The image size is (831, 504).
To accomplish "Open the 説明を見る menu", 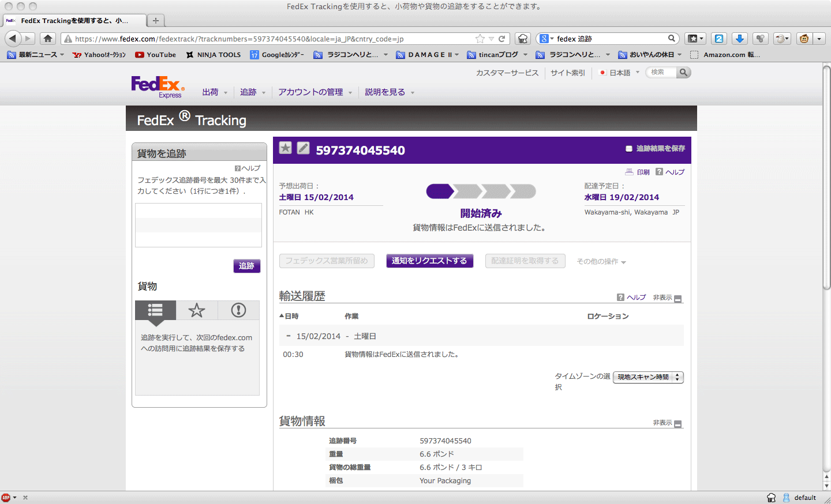I will tap(390, 92).
